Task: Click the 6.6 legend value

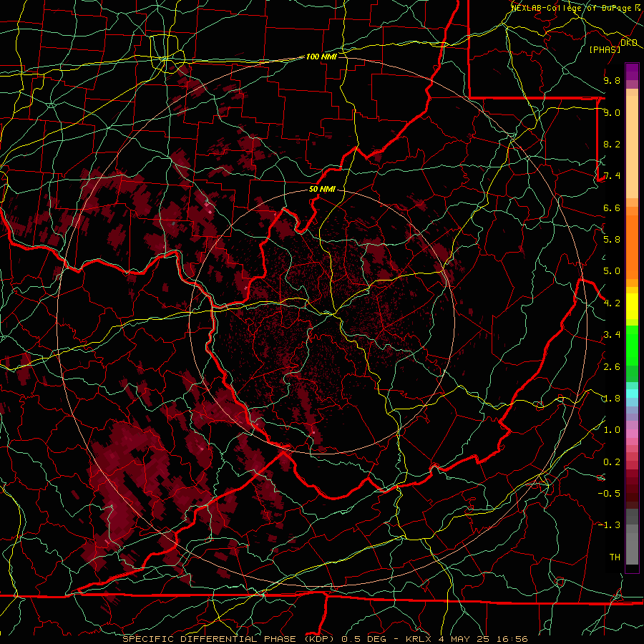Action: [x=612, y=208]
